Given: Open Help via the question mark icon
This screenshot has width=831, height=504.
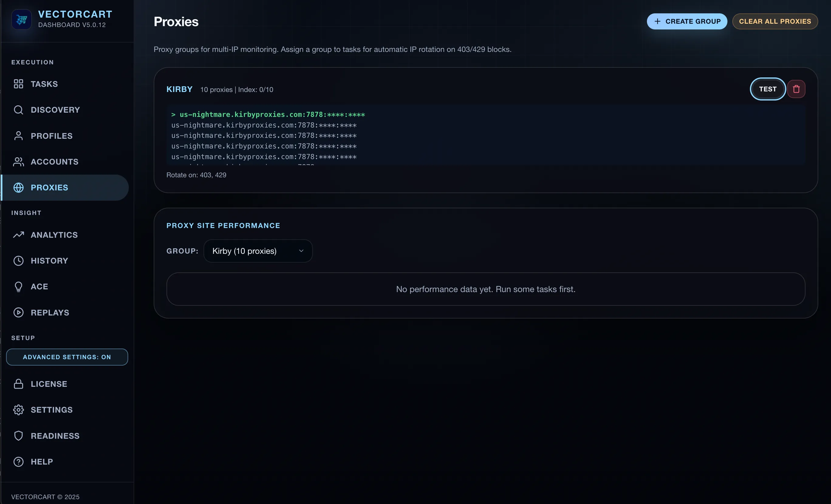Looking at the screenshot, I should pyautogui.click(x=18, y=461).
